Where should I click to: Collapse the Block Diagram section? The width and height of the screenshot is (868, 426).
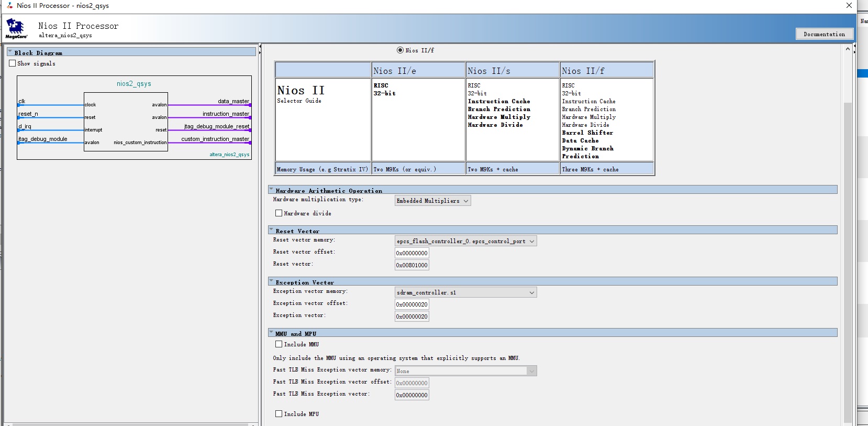click(x=10, y=52)
